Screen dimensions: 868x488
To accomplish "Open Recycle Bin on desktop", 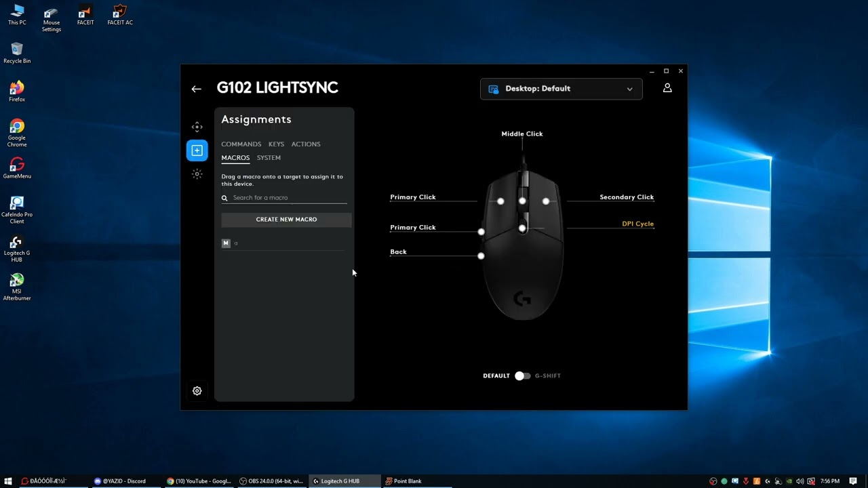I will pos(17,53).
